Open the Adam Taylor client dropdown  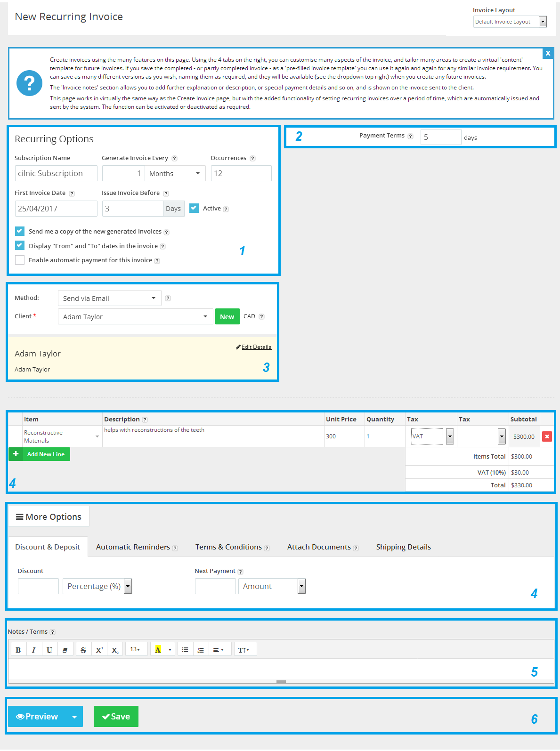[135, 316]
